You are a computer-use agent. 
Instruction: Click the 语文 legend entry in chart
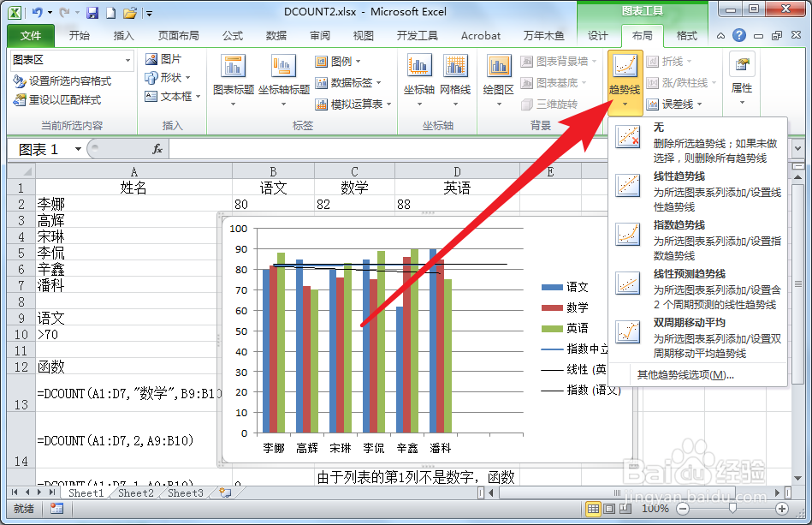click(x=565, y=287)
